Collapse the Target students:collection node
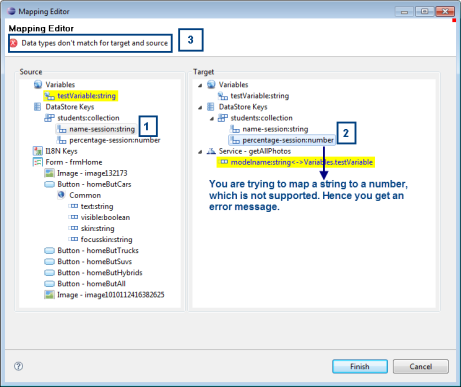 tap(212, 119)
